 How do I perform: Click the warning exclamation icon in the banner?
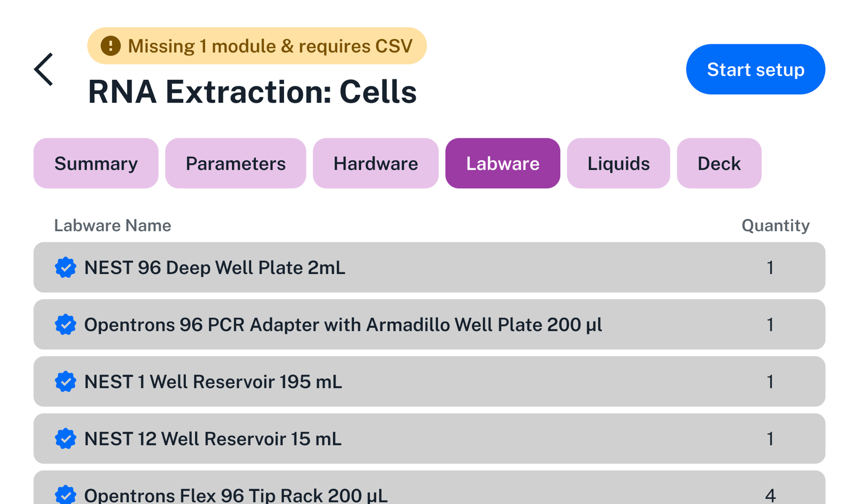coord(110,46)
